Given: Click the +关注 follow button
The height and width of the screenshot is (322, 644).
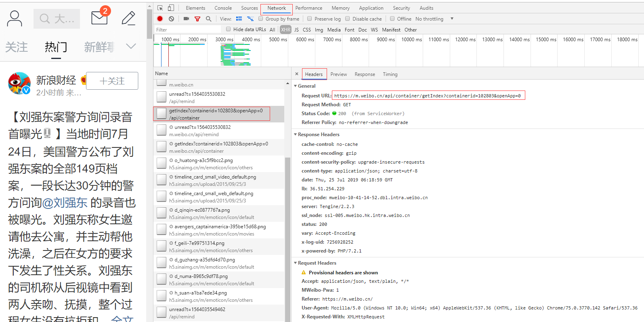Looking at the screenshot, I should pyautogui.click(x=112, y=81).
